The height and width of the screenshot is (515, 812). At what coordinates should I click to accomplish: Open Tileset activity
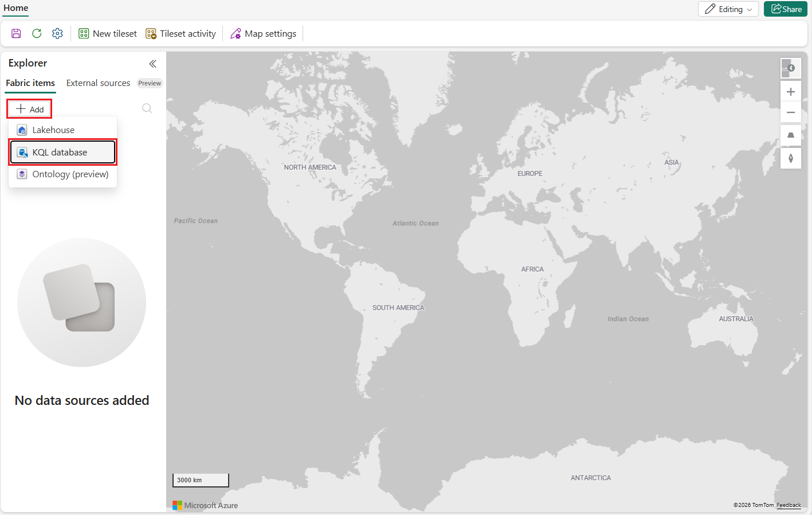(x=181, y=33)
